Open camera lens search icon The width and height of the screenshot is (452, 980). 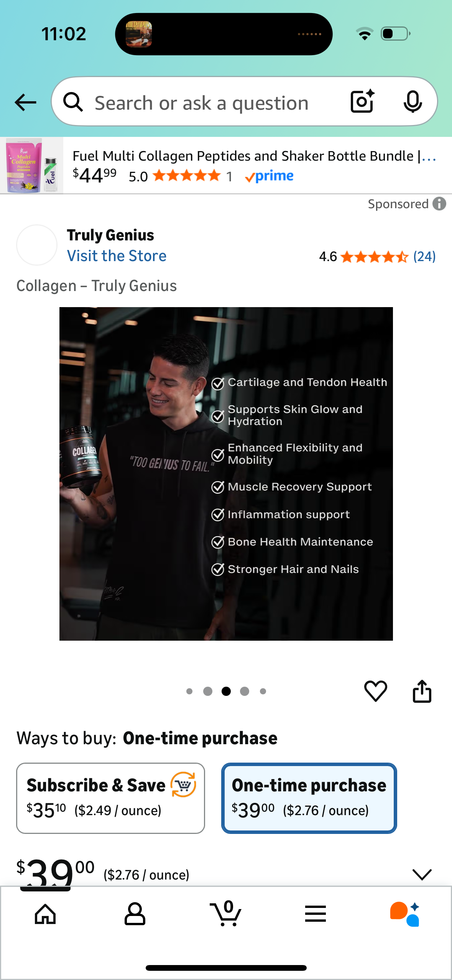[362, 102]
